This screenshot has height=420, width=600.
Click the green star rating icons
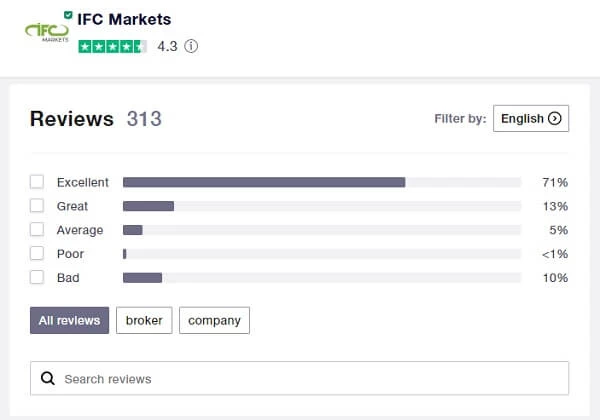point(112,46)
